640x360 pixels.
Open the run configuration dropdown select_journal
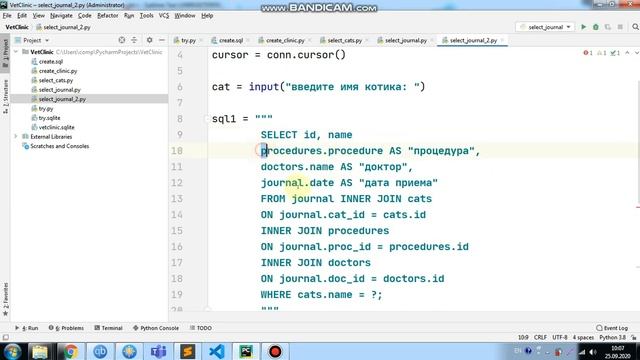(545, 27)
